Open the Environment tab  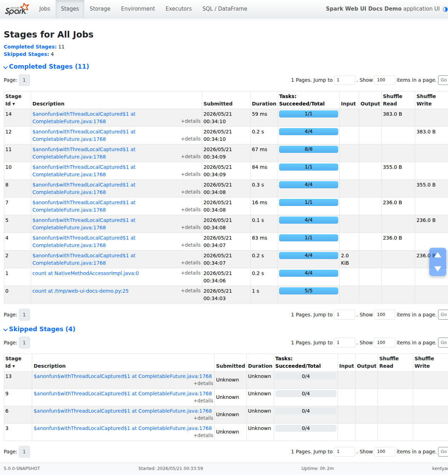pos(138,9)
